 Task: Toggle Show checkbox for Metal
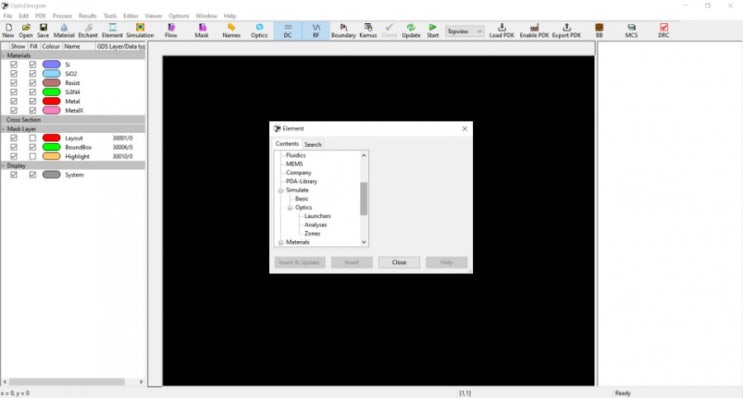point(14,101)
